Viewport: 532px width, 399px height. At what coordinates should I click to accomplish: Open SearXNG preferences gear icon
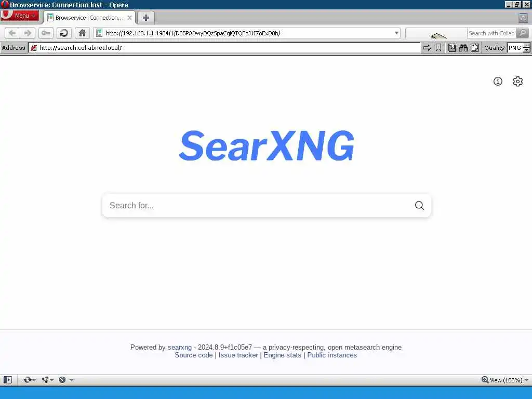[x=518, y=82]
